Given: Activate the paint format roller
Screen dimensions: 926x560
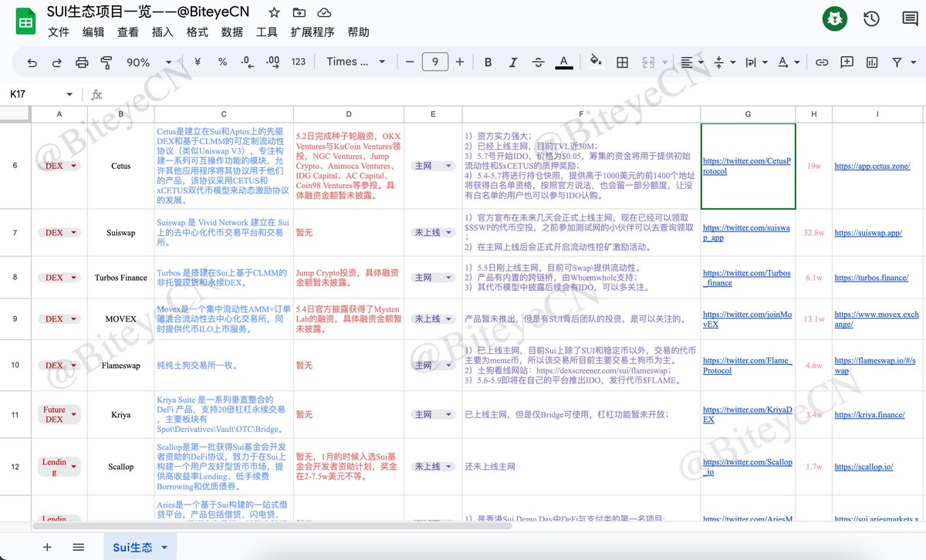Looking at the screenshot, I should click(106, 62).
